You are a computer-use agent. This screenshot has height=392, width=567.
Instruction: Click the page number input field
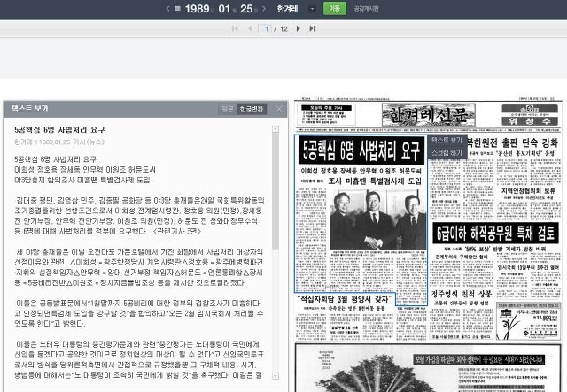pos(265,28)
